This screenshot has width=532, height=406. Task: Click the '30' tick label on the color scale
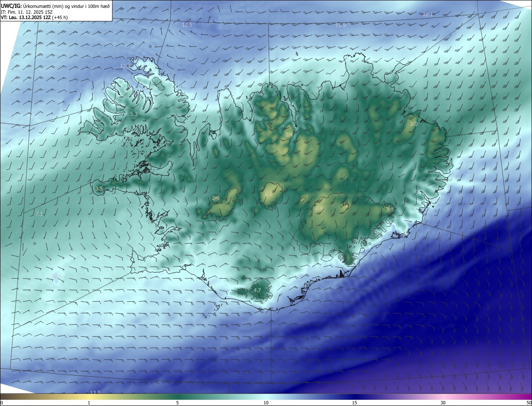pos(443,403)
